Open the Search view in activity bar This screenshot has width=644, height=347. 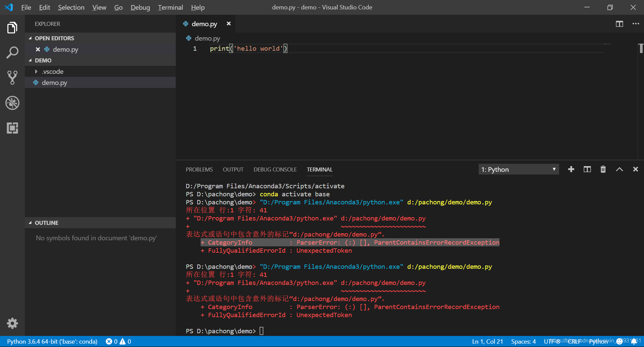(12, 53)
